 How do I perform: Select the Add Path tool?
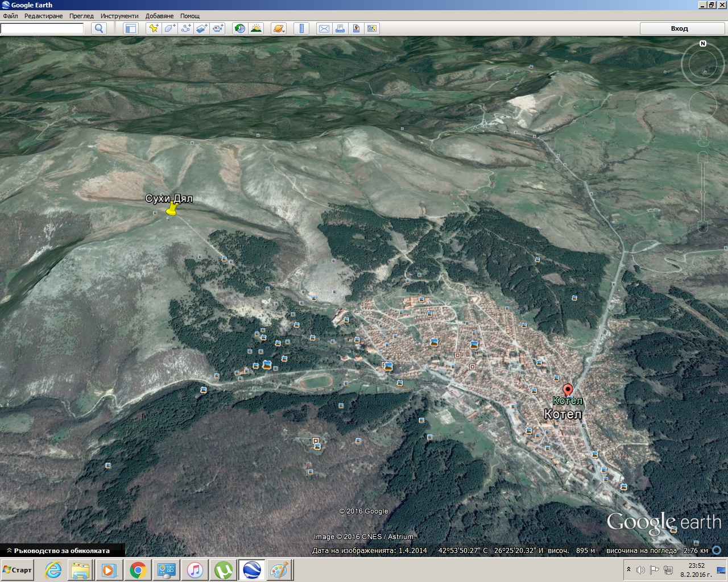coord(185,28)
